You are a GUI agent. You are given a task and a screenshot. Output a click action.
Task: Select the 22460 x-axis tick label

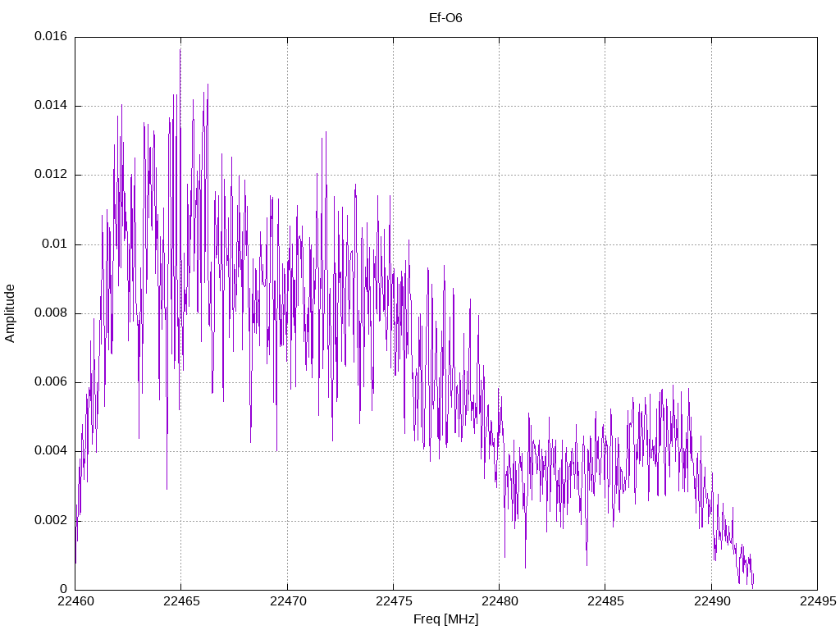point(75,601)
